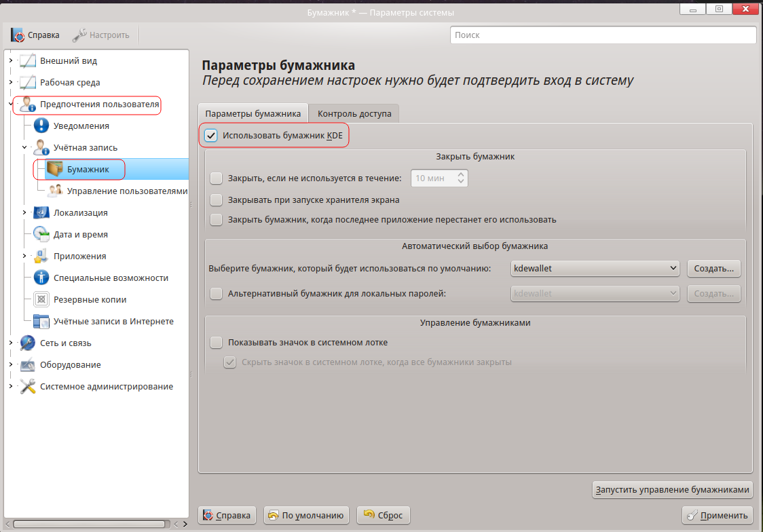Screen dimensions: 763x532
Task: Expand the Сеть и связь node
Action: (11, 343)
